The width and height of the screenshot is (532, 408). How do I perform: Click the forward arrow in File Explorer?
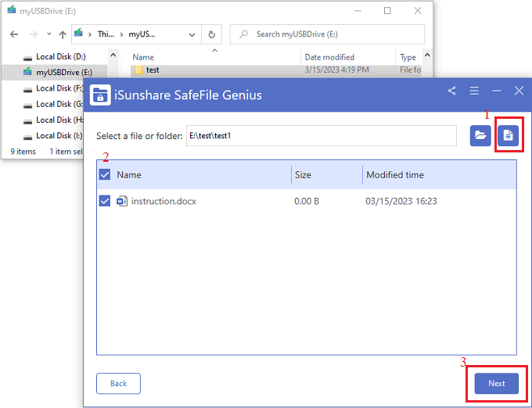tap(33, 34)
